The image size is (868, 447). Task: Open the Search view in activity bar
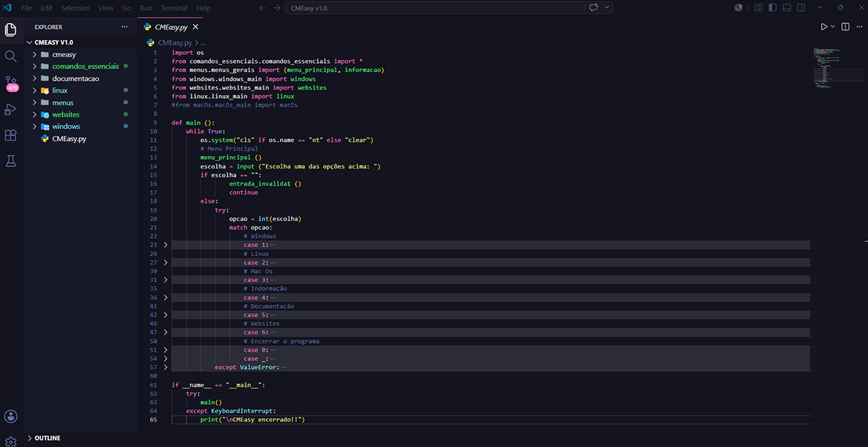point(10,56)
